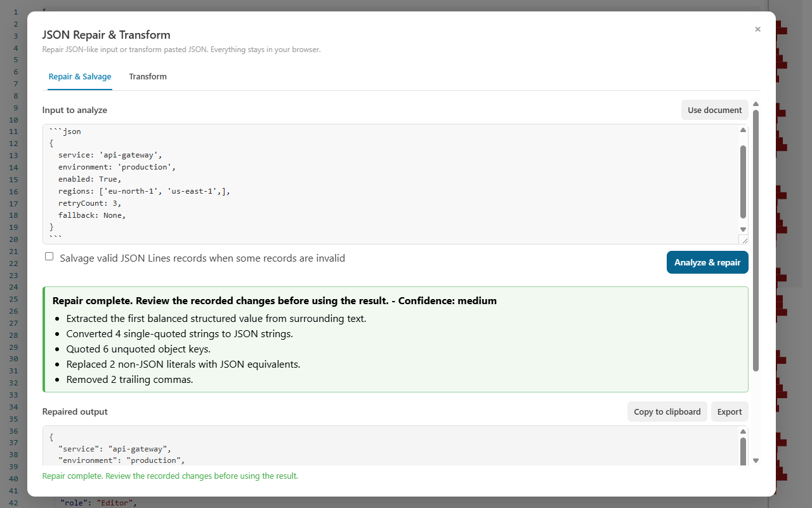Click the 'Everything stays in your browser' subtitle
Viewport: 812px width, 508px height.
pyautogui.click(x=264, y=50)
